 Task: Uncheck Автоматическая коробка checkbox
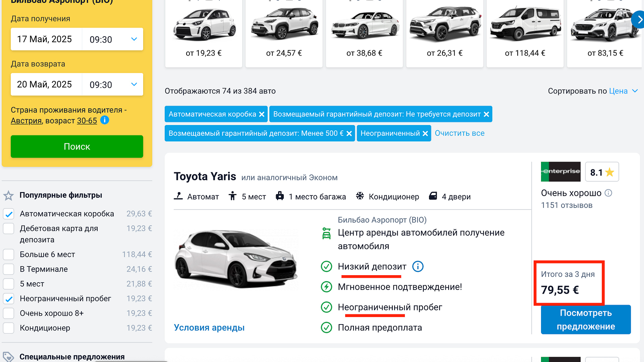point(9,214)
